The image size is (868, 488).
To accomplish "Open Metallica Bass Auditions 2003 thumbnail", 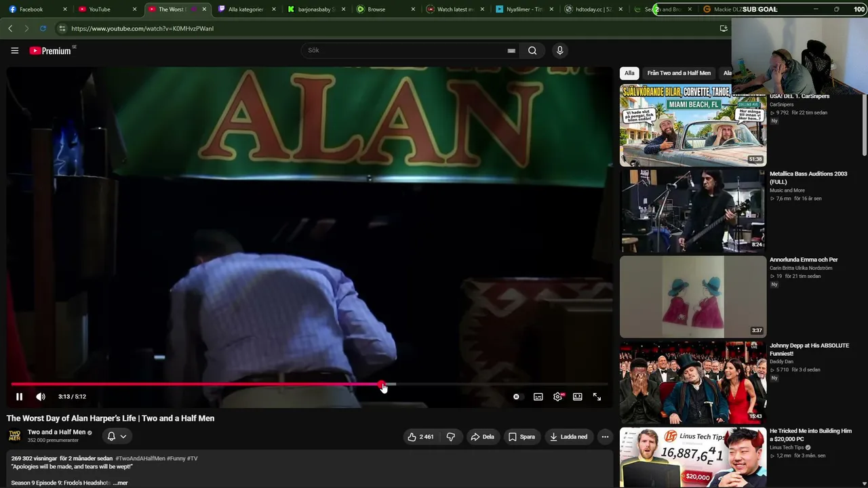I will coord(693,211).
